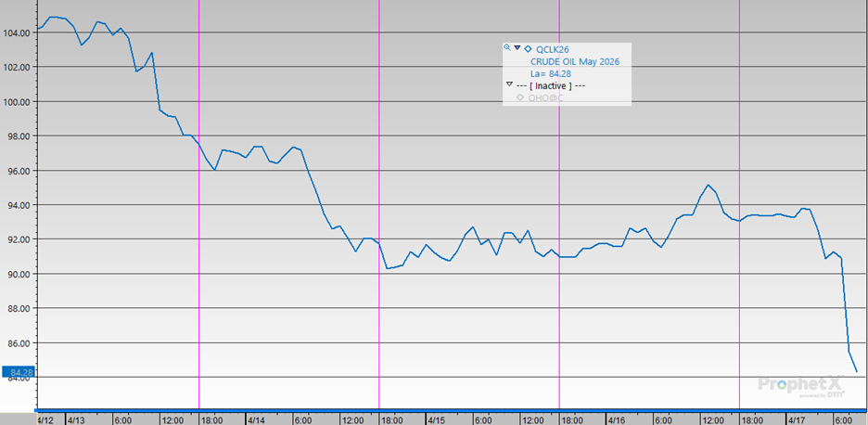
Task: Click the 4/17 date label on time axis
Action: pyautogui.click(x=797, y=419)
